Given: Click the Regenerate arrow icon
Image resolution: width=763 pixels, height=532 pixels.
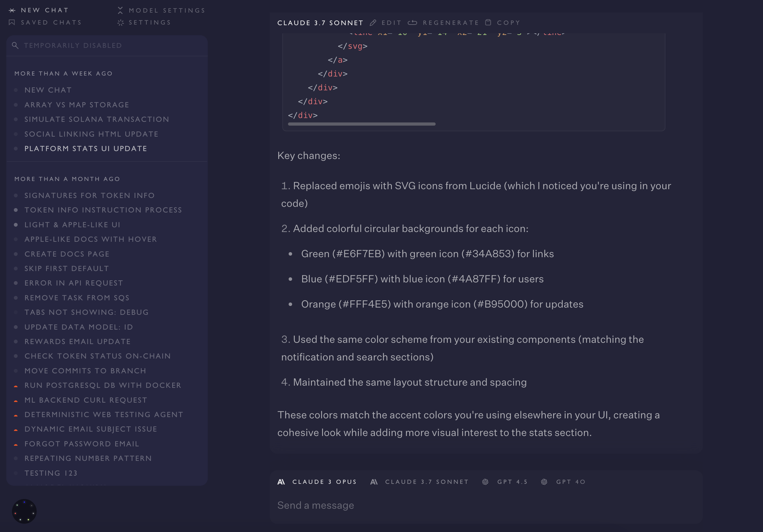Looking at the screenshot, I should click(412, 23).
